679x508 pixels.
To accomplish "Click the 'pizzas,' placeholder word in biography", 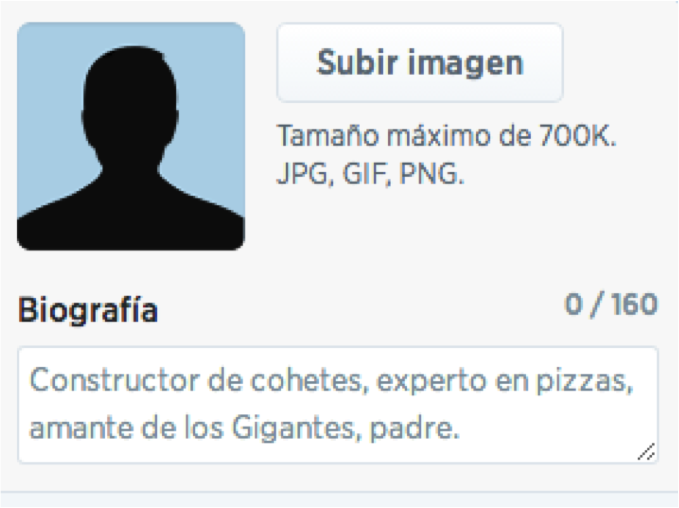I will click(x=585, y=381).
